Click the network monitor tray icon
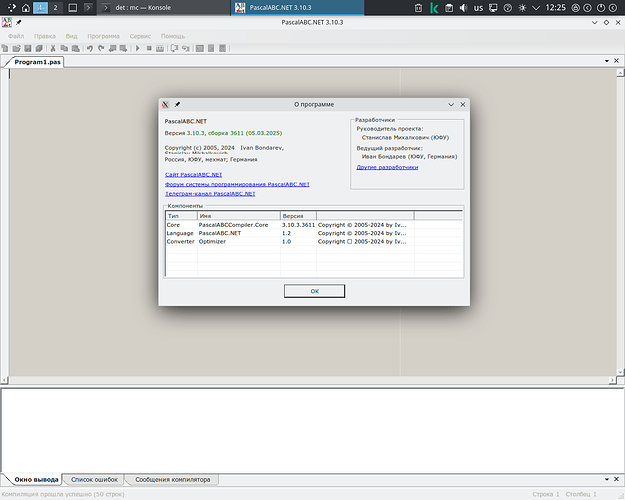 pos(493,8)
